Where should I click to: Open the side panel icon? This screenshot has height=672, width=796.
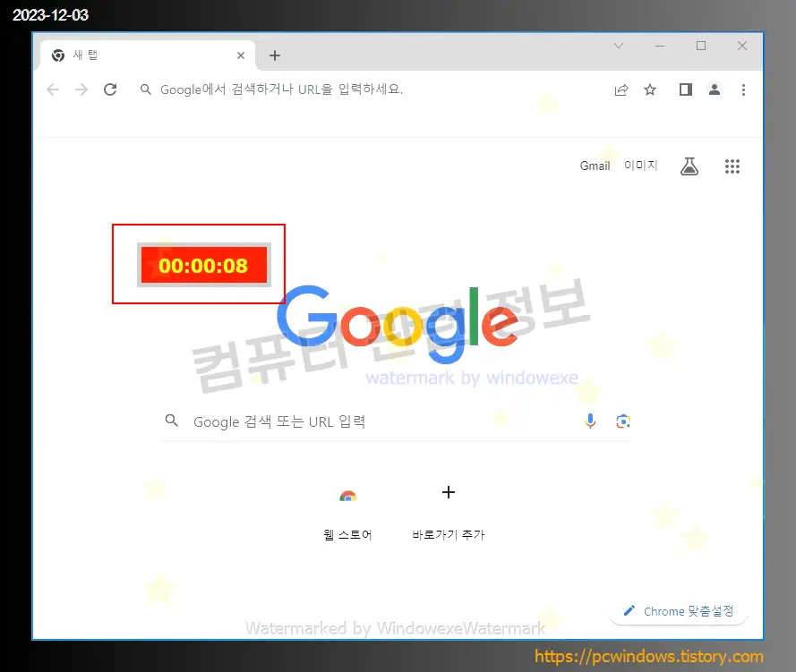pyautogui.click(x=685, y=89)
